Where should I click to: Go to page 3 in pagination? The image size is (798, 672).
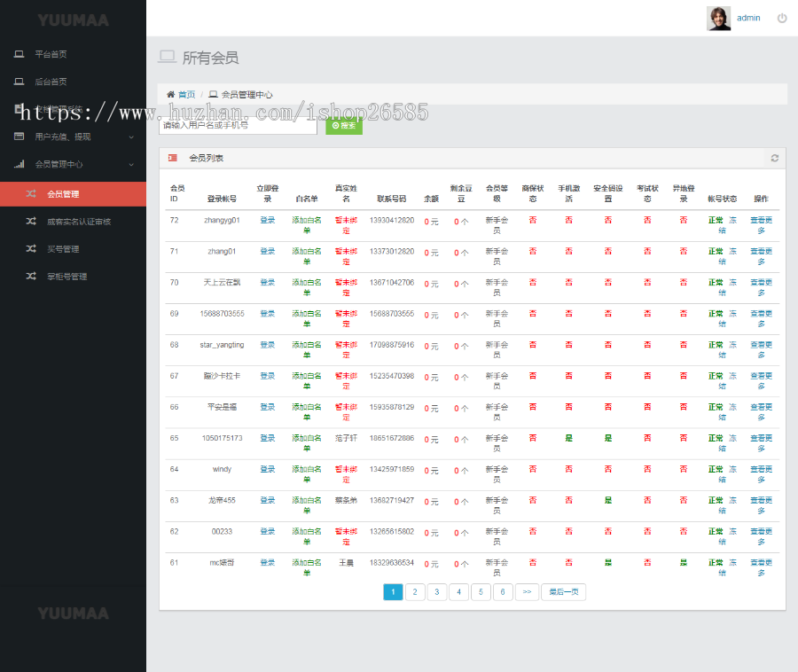click(436, 592)
